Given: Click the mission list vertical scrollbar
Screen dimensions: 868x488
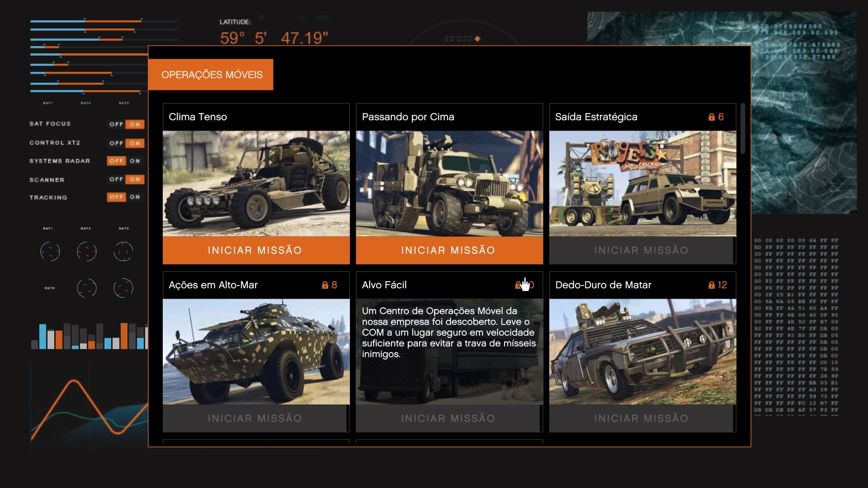Looking at the screenshot, I should [743, 129].
